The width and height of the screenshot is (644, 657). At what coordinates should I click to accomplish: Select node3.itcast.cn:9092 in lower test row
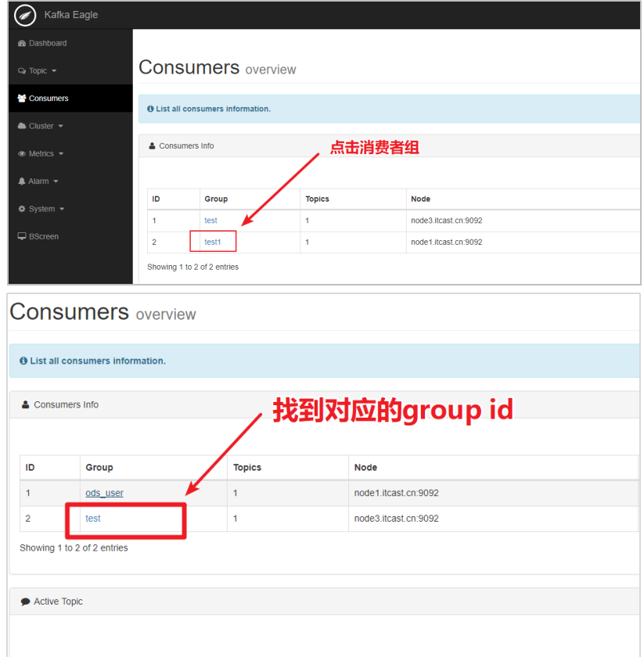click(x=396, y=519)
